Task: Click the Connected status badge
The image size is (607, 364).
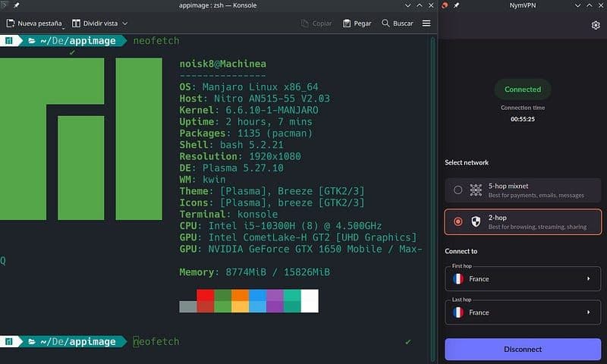Action: coord(523,89)
